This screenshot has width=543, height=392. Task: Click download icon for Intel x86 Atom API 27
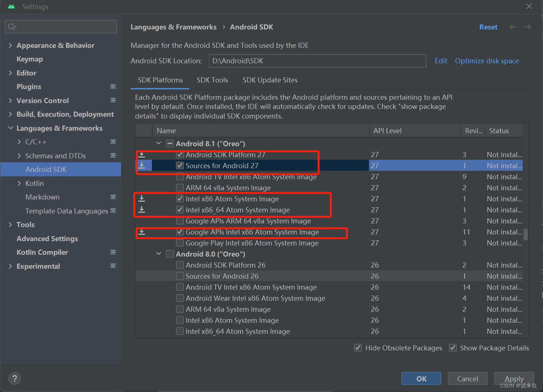tap(142, 199)
